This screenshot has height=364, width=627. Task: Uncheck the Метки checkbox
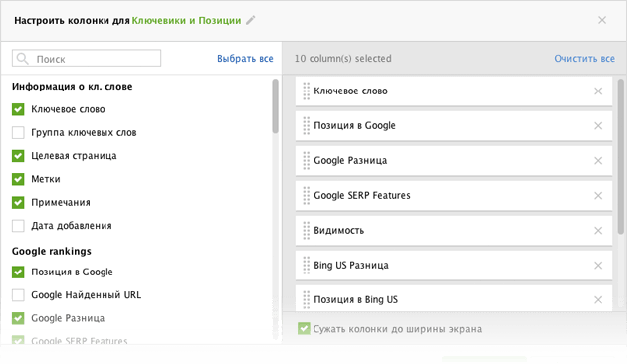point(18,179)
